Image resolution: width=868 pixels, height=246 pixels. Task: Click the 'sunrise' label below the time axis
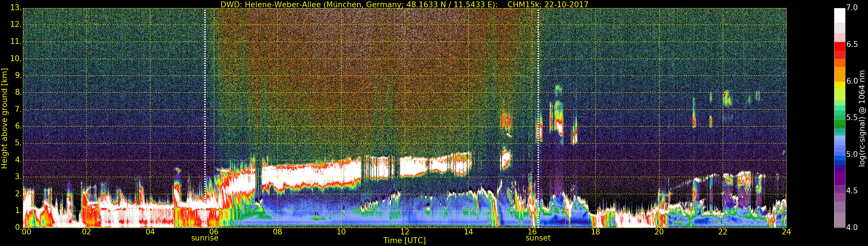coord(205,238)
